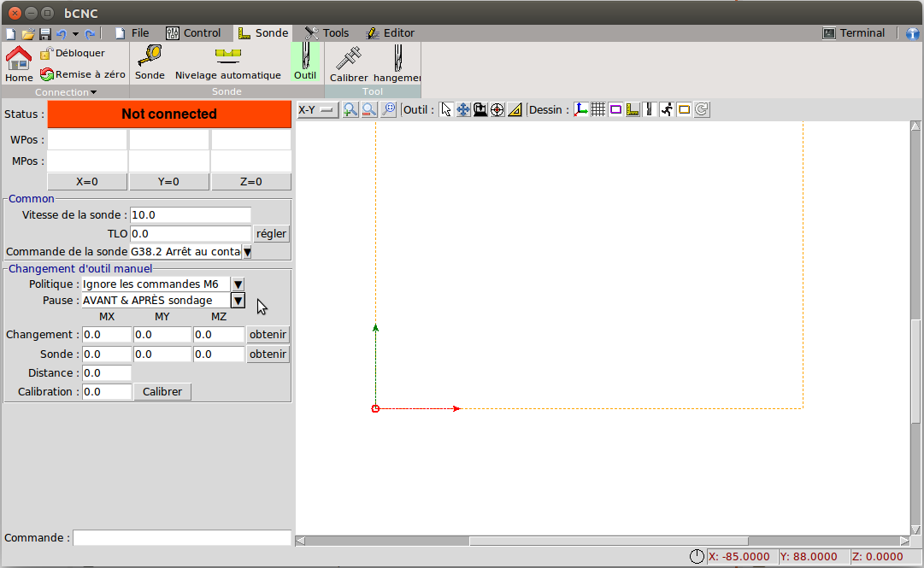924x568 pixels.
Task: Choose the arrow select tool
Action: [446, 109]
